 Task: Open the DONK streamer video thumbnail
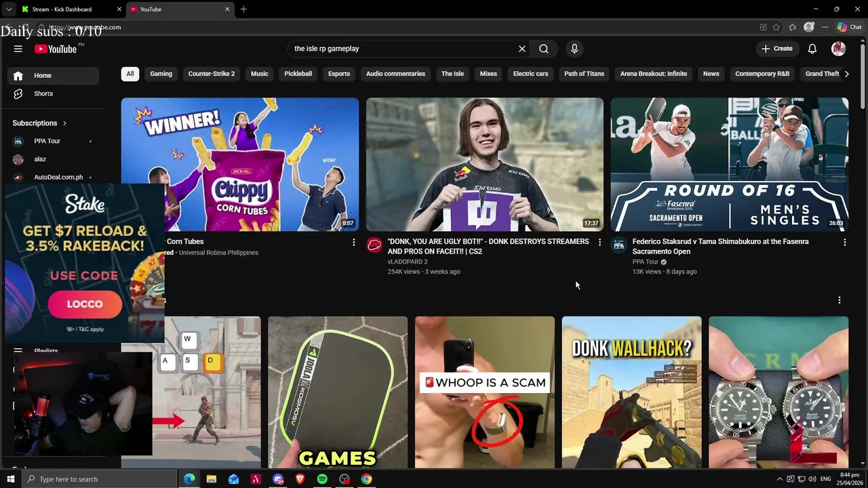(485, 164)
